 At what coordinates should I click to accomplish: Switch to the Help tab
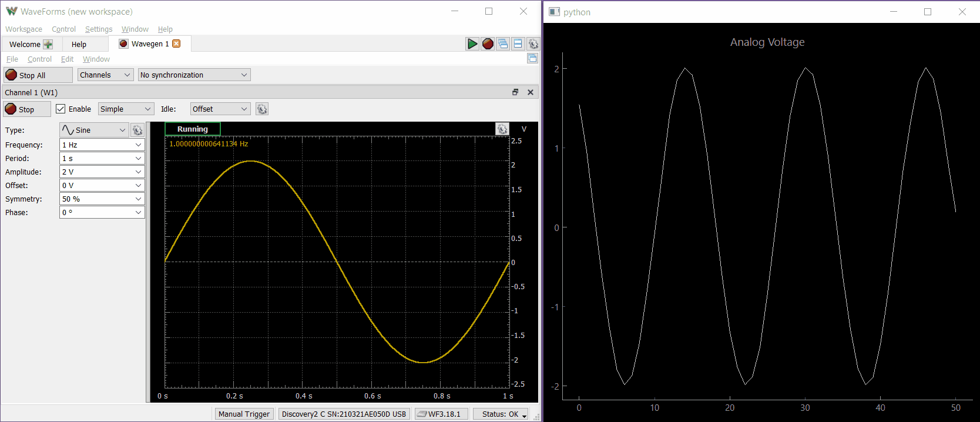click(x=79, y=45)
